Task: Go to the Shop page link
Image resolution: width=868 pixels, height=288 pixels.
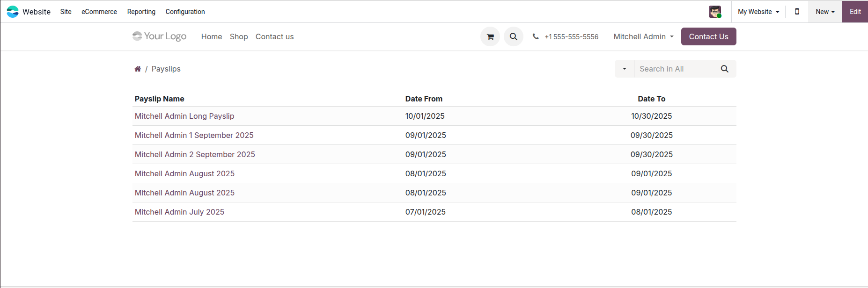Action: (x=239, y=36)
